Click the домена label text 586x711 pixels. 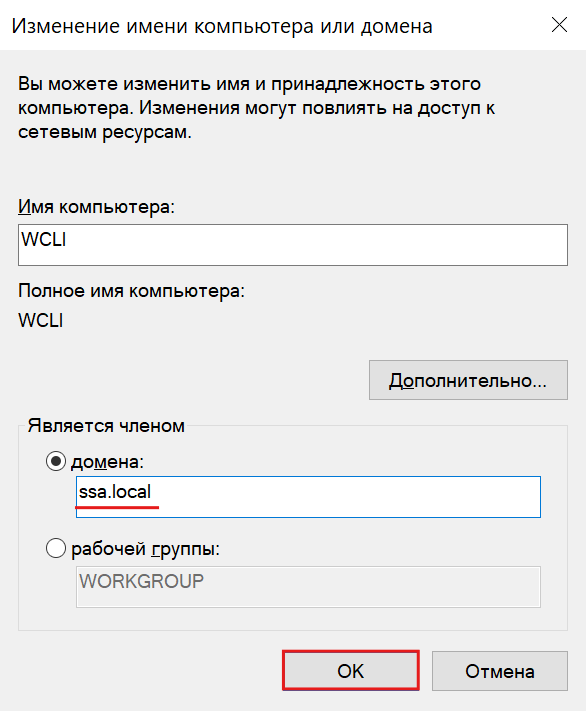[107, 462]
